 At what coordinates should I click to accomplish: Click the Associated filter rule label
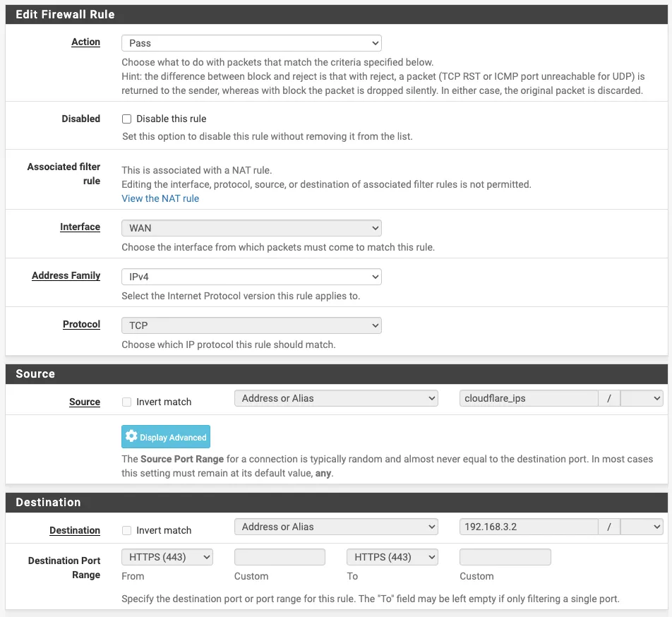[64, 174]
